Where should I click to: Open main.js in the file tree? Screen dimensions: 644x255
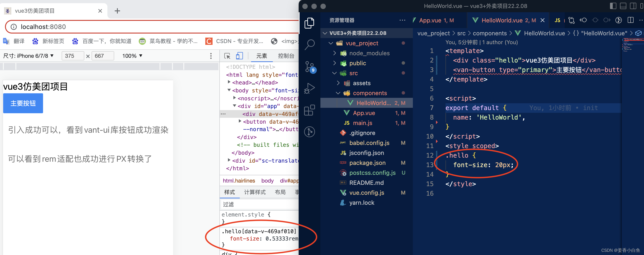point(366,123)
